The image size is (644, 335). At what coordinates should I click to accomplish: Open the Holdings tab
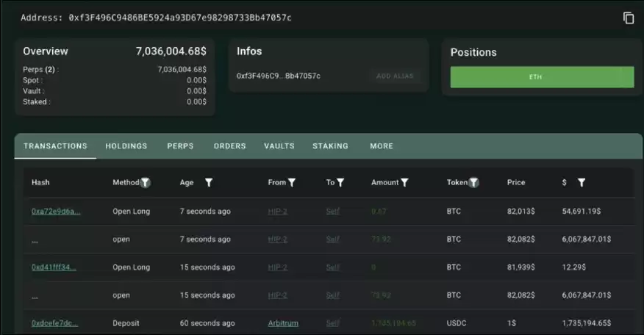126,146
